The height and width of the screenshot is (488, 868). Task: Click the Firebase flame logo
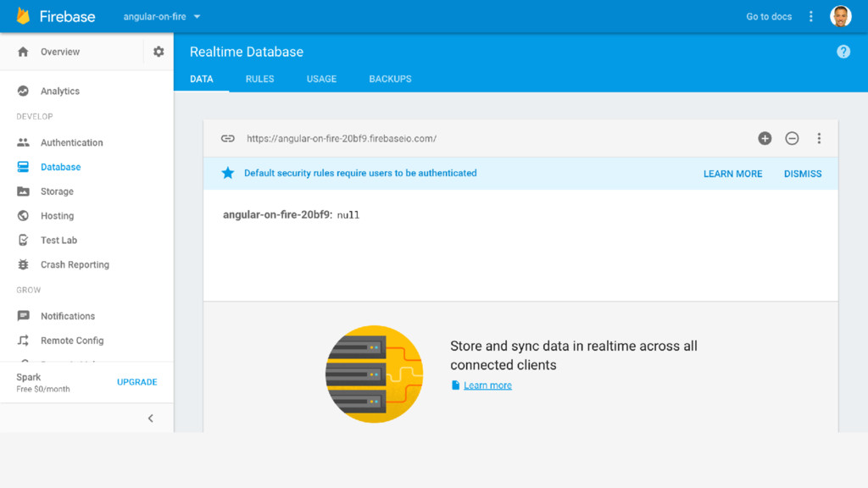[x=23, y=16]
